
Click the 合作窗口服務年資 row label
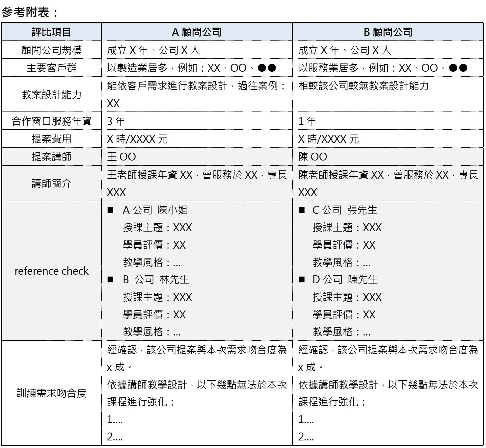(52, 121)
